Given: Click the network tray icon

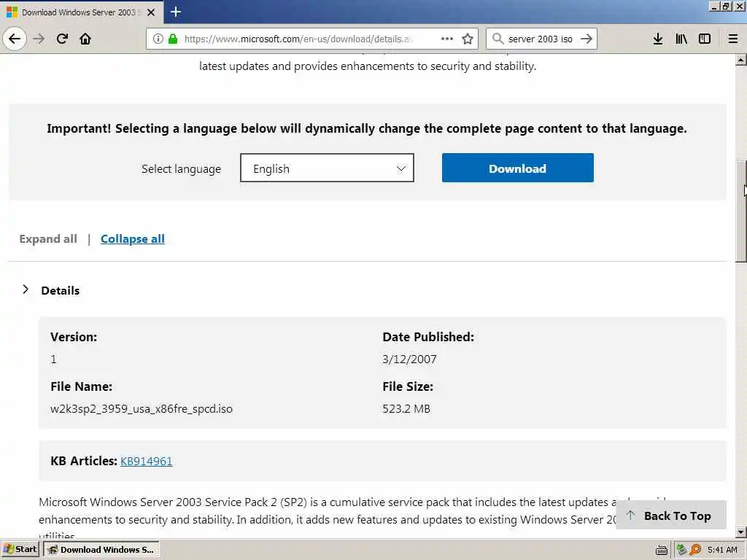Looking at the screenshot, I should [x=682, y=550].
